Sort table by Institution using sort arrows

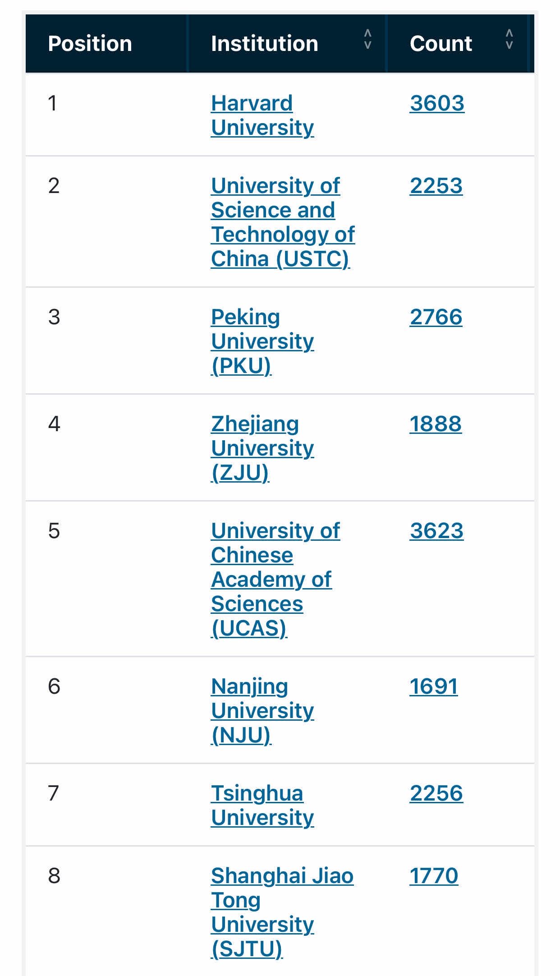click(367, 39)
